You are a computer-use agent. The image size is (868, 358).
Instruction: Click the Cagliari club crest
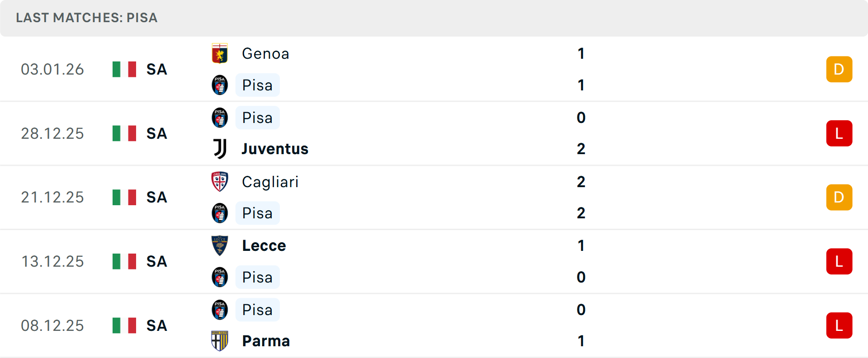[220, 182]
